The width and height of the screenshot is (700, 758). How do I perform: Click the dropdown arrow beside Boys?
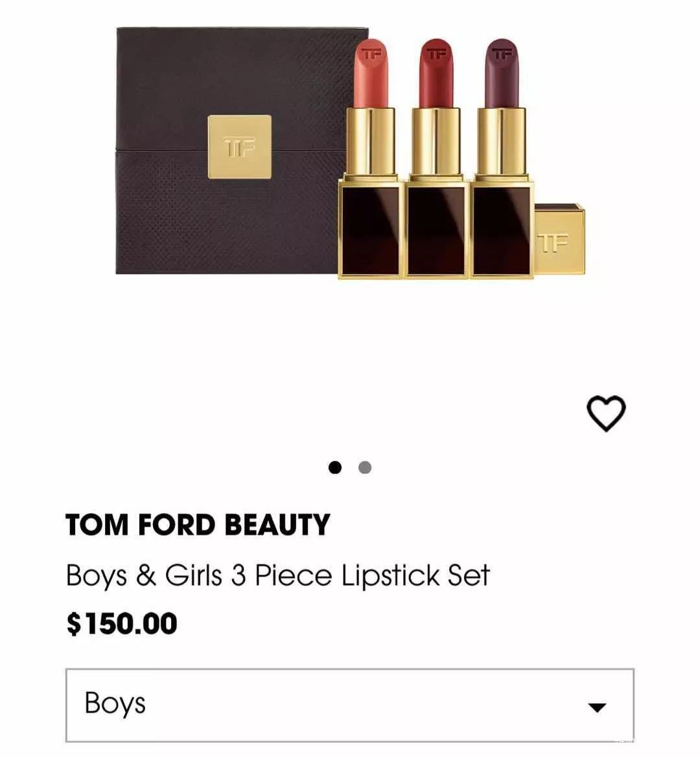pos(596,707)
